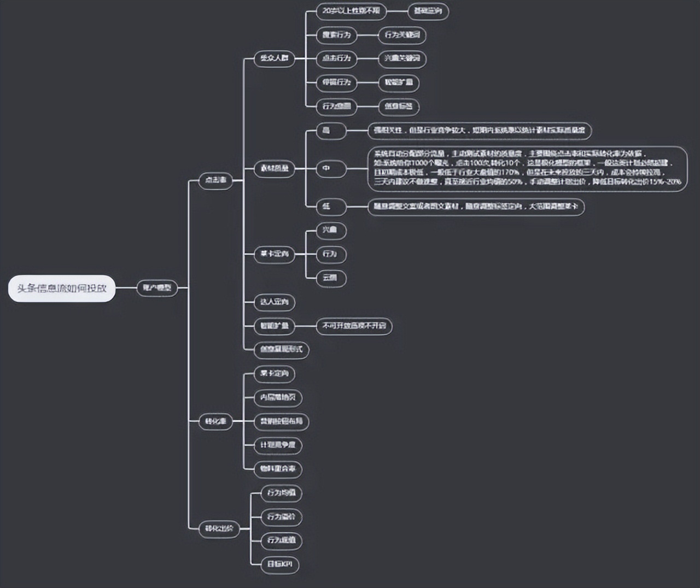
Task: Click the 受众人群 node
Action: pyautogui.click(x=275, y=58)
